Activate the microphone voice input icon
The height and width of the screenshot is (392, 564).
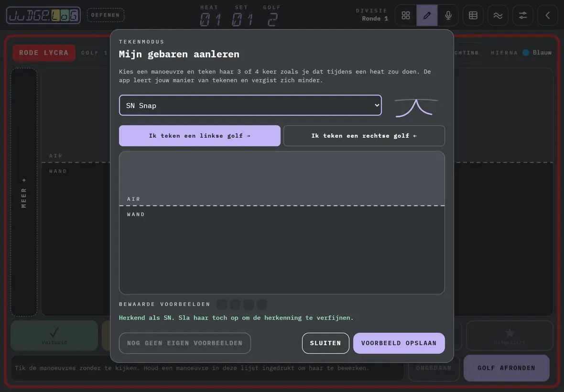click(x=448, y=15)
